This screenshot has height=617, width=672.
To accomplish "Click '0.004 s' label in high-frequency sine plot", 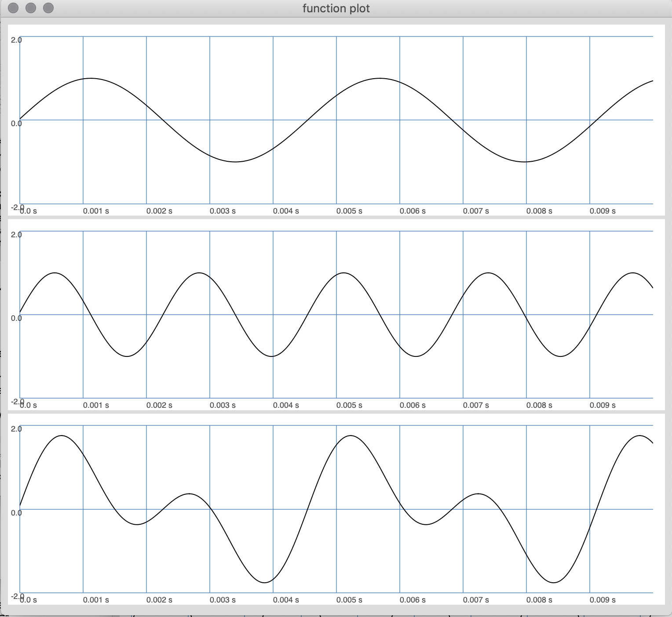I will click(x=286, y=405).
